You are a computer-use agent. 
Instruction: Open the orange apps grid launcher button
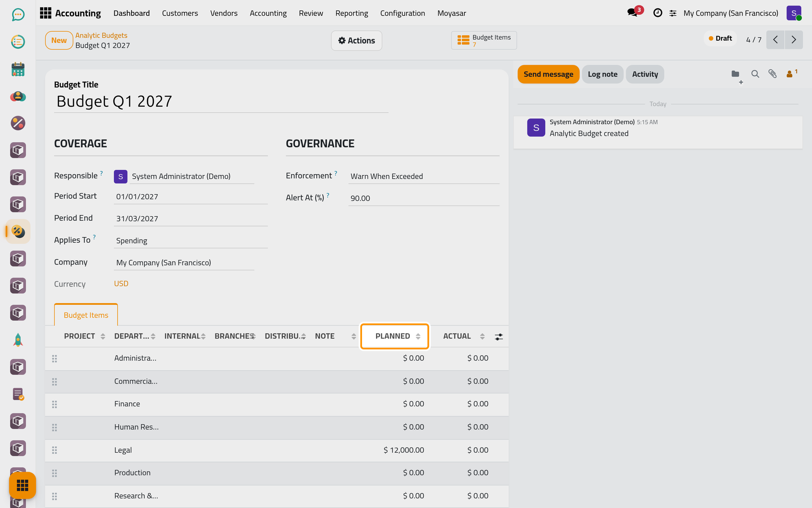[x=22, y=485]
